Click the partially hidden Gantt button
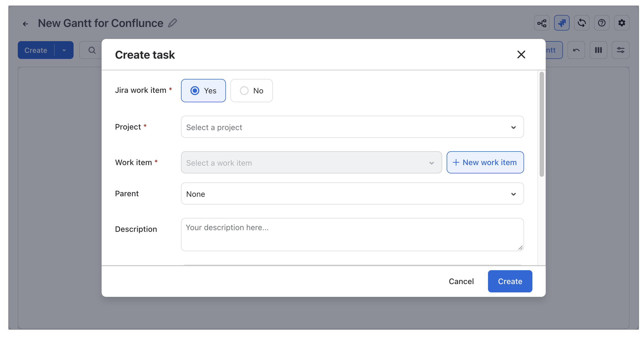This screenshot has width=644, height=343. [x=554, y=50]
